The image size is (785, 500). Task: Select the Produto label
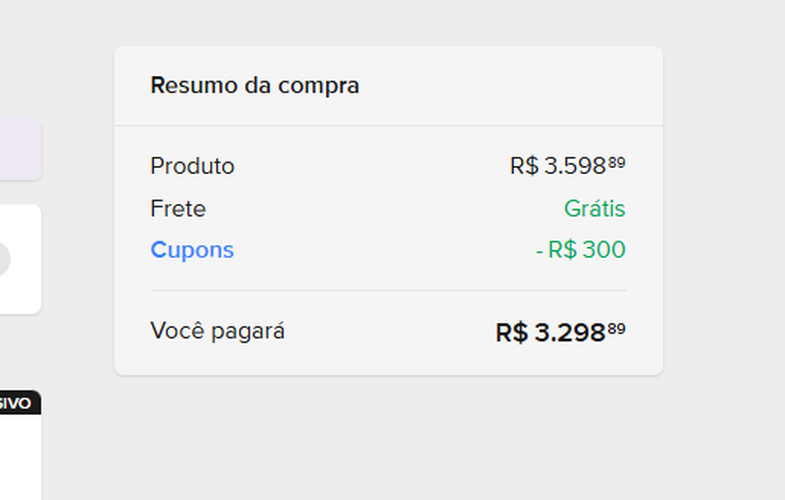pyautogui.click(x=192, y=166)
